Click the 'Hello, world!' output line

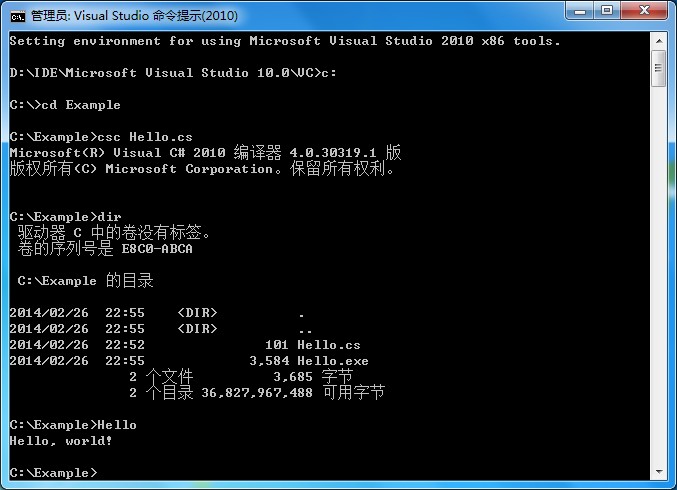61,441
